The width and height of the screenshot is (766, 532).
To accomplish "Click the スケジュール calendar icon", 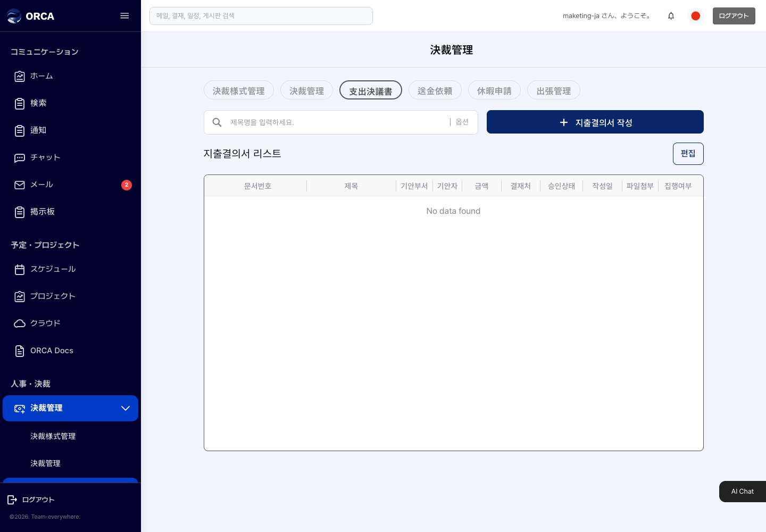I will pos(20,269).
